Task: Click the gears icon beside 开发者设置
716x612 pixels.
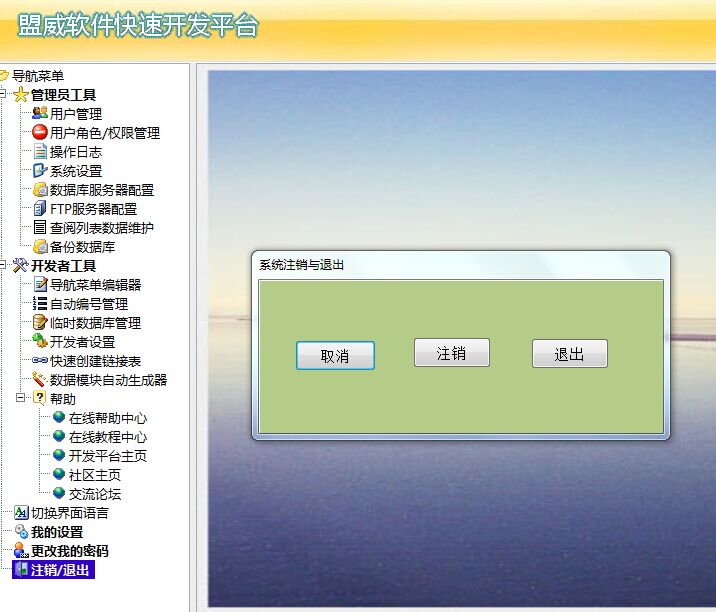Action: [x=40, y=341]
